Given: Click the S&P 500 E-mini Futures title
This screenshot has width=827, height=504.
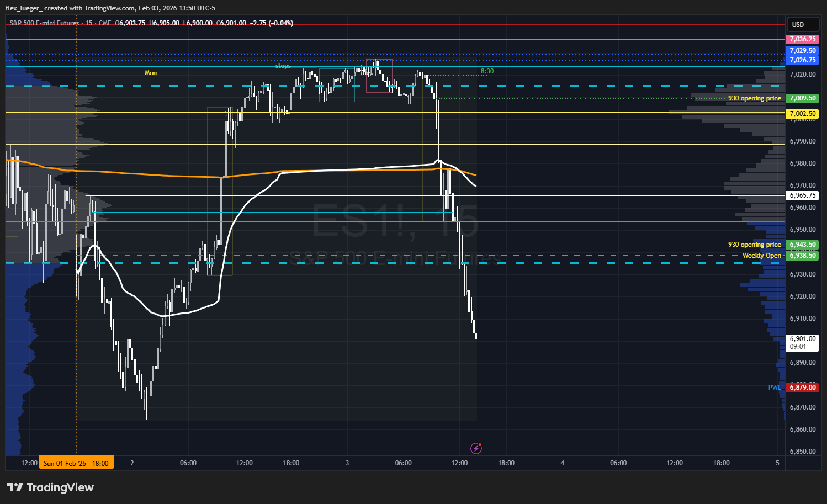Looking at the screenshot, I should tap(44, 23).
